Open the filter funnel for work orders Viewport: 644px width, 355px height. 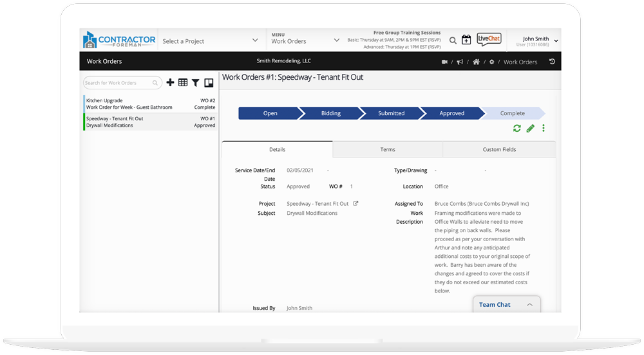[195, 83]
